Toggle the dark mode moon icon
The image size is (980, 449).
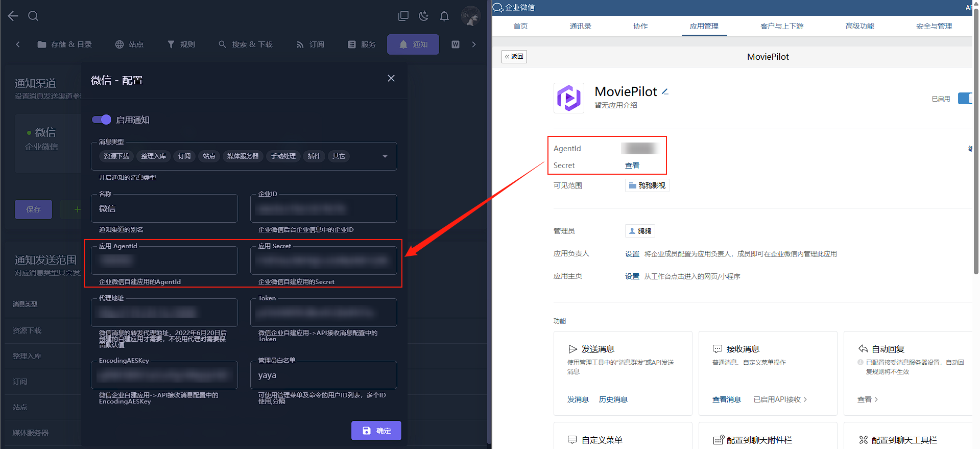point(423,16)
